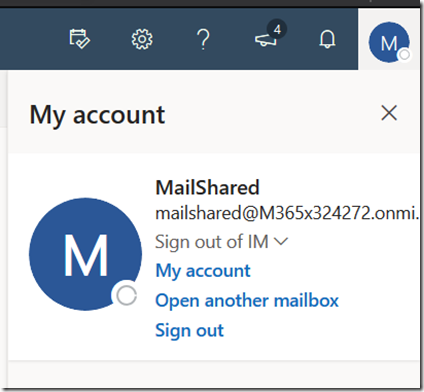Click presence status circle on large avatar
The width and height of the screenshot is (424, 392).
pos(126,295)
